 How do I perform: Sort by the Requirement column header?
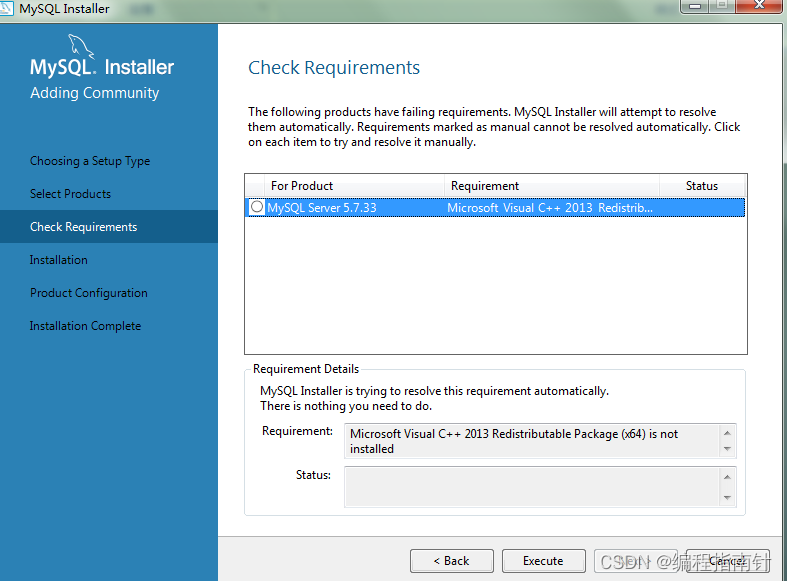coord(552,186)
